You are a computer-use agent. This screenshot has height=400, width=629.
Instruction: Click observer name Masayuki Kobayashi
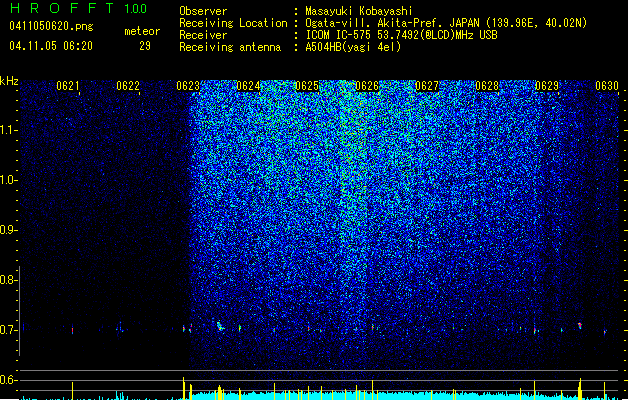click(359, 11)
